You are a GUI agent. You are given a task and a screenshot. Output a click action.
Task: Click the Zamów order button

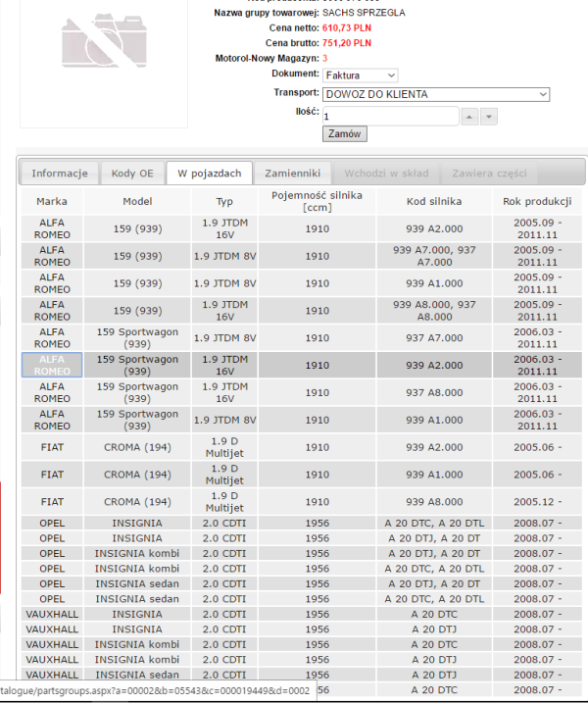coord(344,133)
